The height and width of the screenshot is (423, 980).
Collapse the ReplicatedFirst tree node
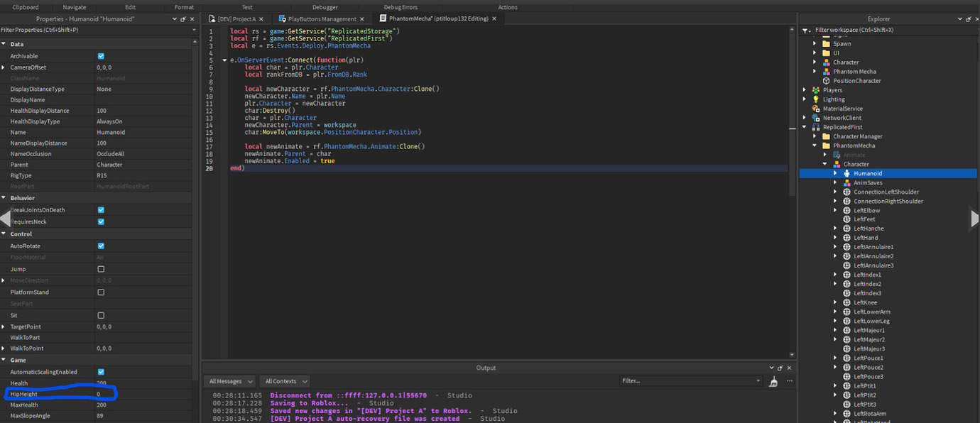[x=805, y=127]
